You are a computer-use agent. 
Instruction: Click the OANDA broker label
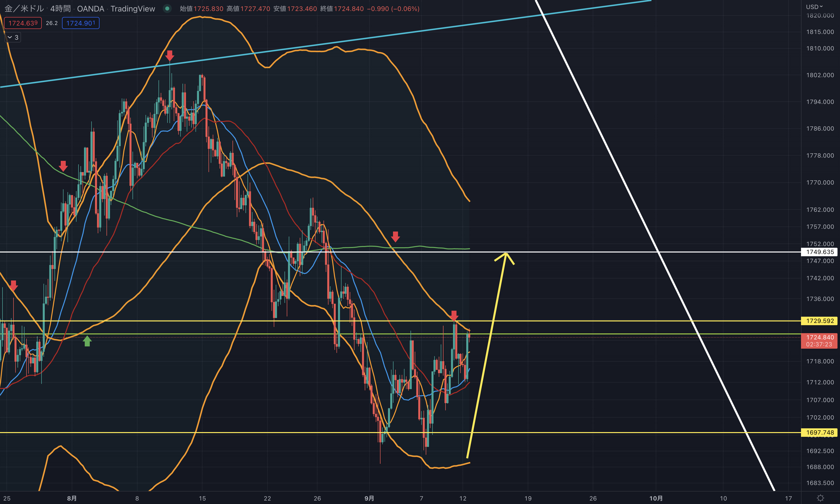(x=90, y=8)
